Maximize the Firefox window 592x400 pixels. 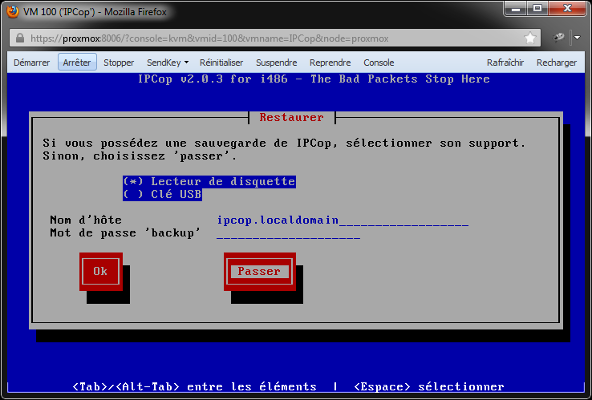538,8
